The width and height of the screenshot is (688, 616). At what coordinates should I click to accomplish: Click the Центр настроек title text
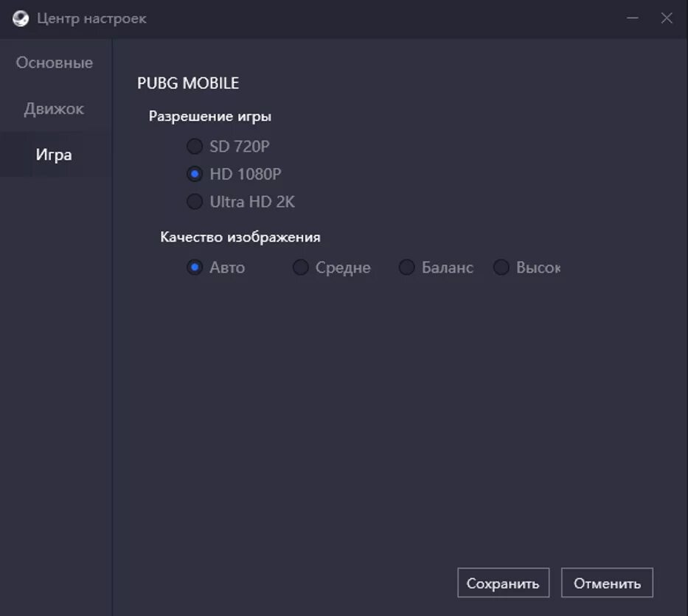(91, 18)
